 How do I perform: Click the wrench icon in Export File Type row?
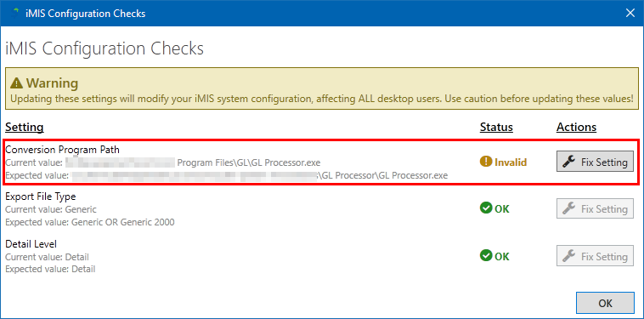pos(569,208)
